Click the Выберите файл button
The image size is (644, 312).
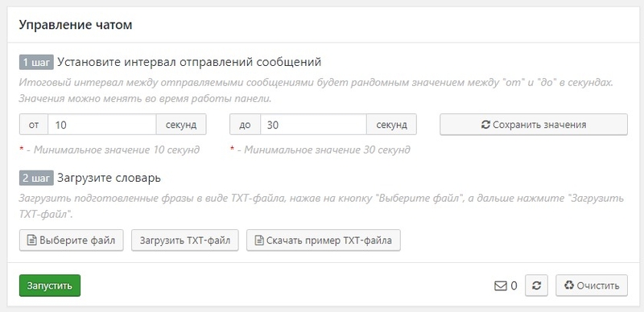click(72, 240)
